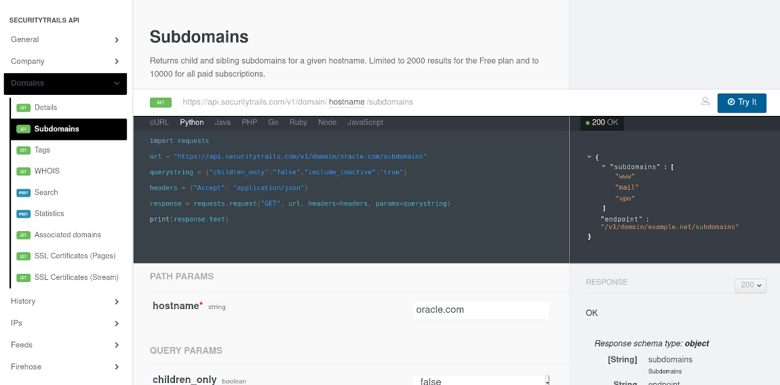This screenshot has height=385, width=780.
Task: Expand the History sidebar section
Action: (65, 301)
